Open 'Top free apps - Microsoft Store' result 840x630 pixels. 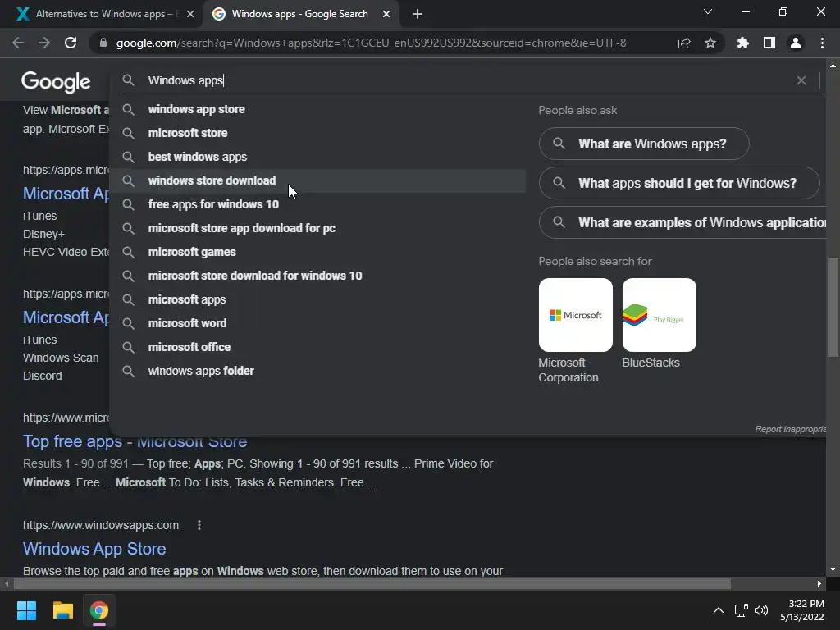(x=135, y=441)
